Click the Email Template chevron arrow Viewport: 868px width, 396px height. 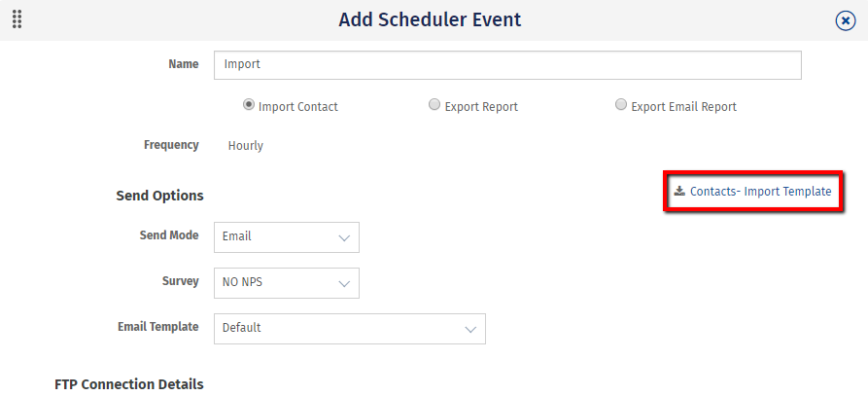point(470,329)
